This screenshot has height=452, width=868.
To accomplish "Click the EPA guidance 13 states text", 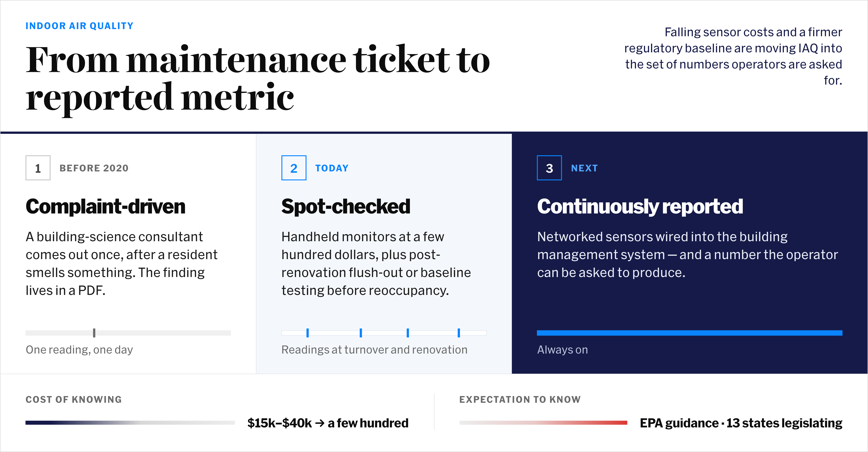I will (x=741, y=423).
